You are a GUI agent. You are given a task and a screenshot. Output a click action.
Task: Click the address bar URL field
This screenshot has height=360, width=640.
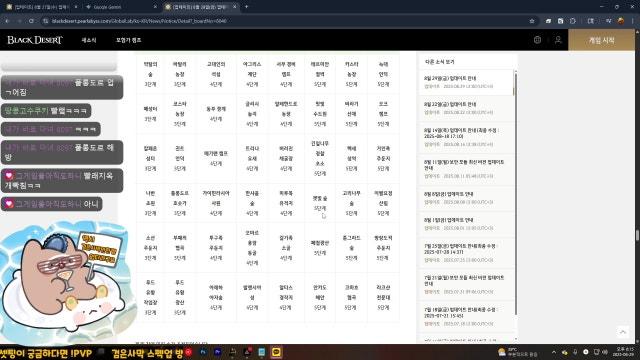(x=286, y=21)
